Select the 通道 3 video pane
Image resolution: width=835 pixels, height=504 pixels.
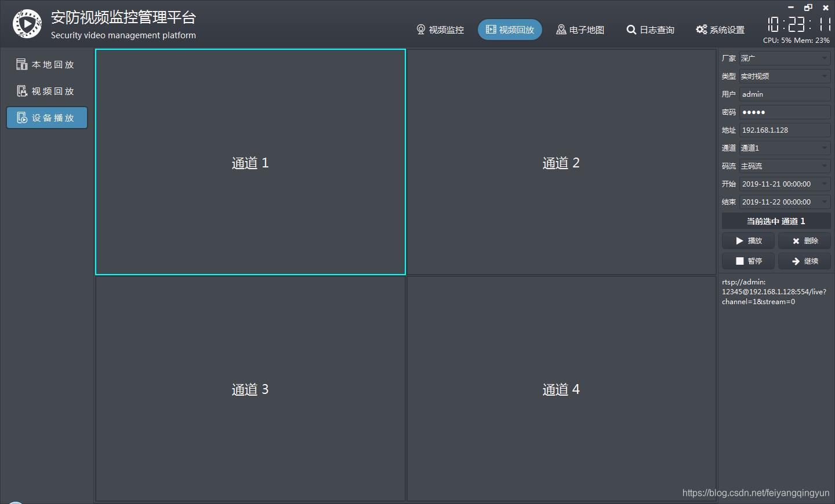pos(251,389)
